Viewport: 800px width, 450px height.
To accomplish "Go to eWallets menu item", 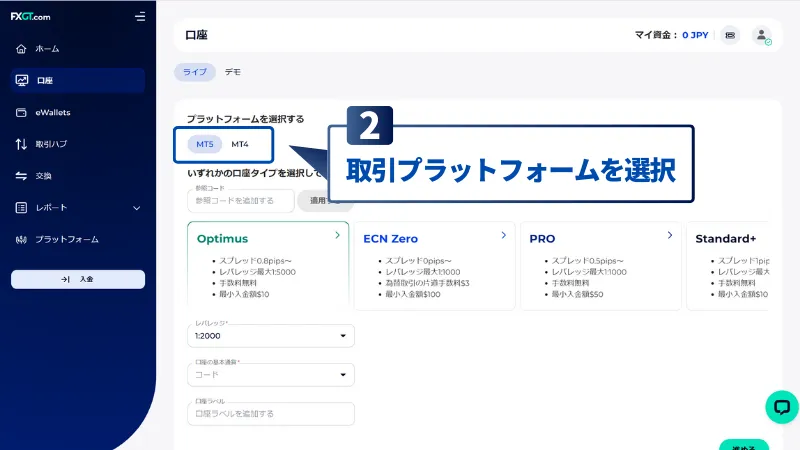I will 53,112.
